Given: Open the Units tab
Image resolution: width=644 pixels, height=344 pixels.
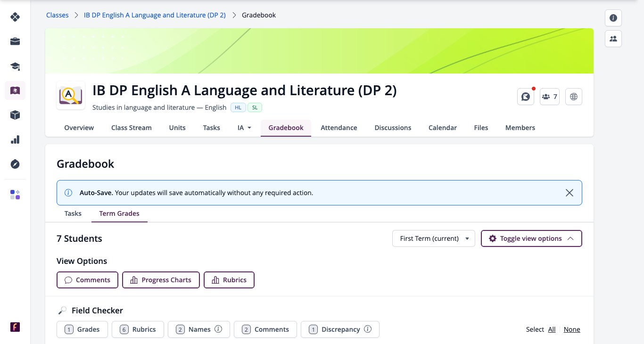Looking at the screenshot, I should [x=177, y=128].
